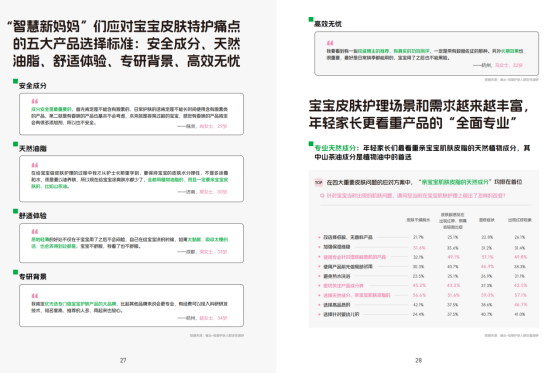
Task: Click the pink magnifier icon before the survey question
Action: pos(322,196)
